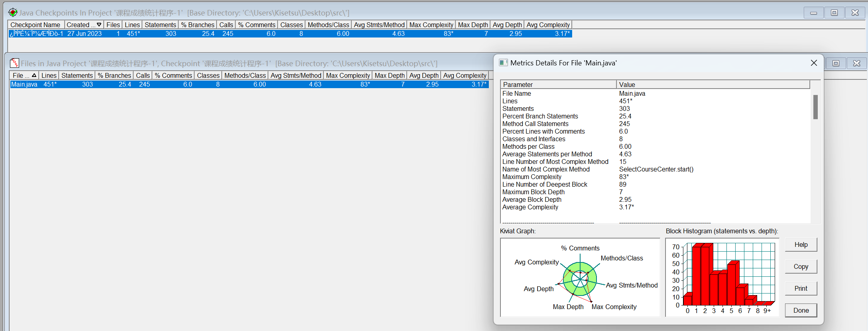The height and width of the screenshot is (331, 868).
Task: Click the Kiviat Graph chart
Action: click(580, 278)
